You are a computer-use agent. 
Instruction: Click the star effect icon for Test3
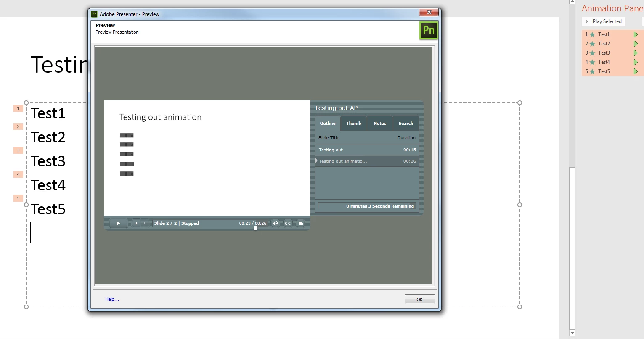coord(592,53)
